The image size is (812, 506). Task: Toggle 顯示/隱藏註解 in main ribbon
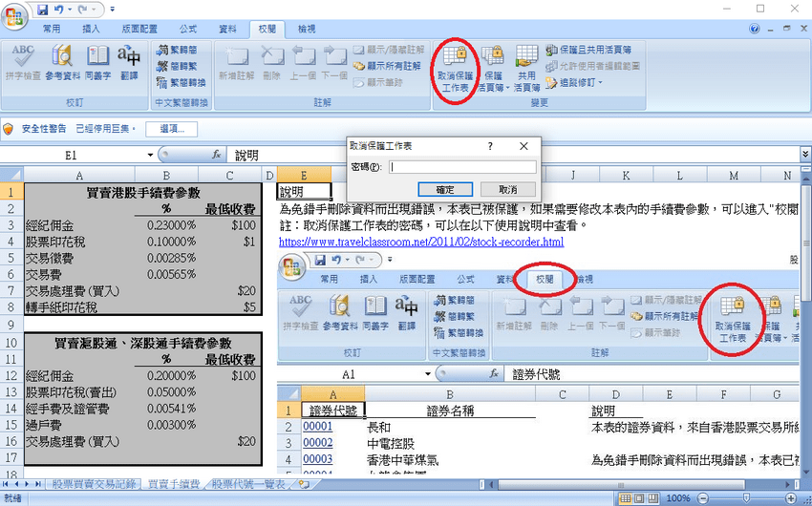pyautogui.click(x=389, y=50)
